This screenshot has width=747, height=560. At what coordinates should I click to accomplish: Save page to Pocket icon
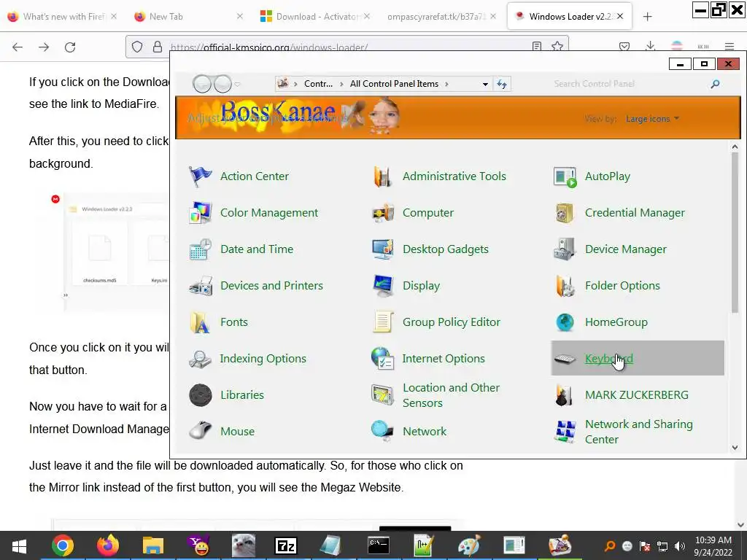point(624,46)
